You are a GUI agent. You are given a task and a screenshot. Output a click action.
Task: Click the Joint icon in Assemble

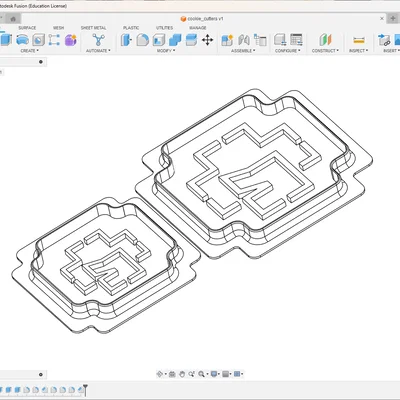244,40
